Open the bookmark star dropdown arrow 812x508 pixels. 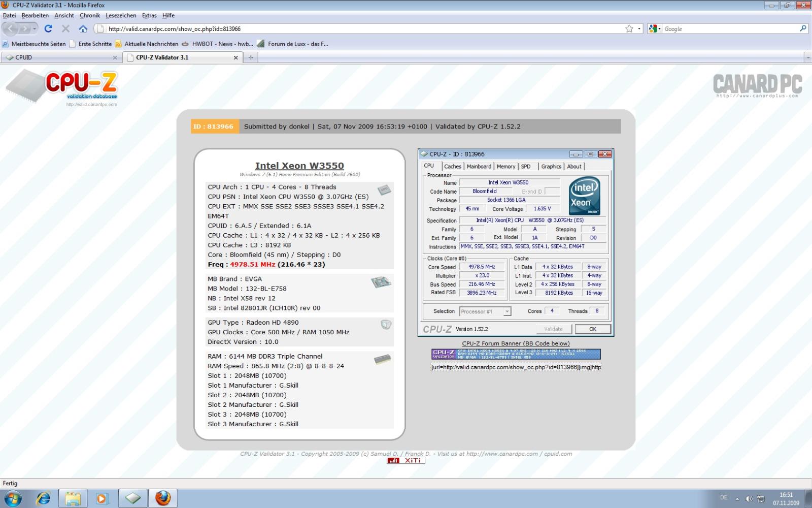tap(639, 29)
